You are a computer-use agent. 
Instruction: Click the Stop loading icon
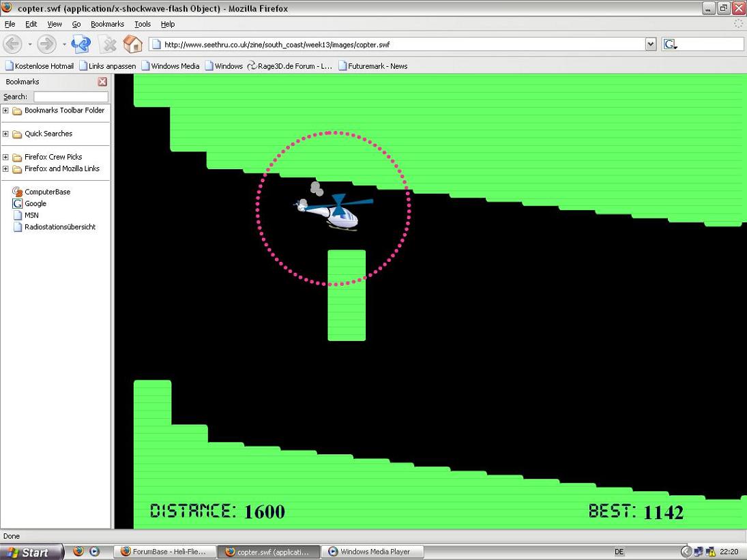(110, 45)
